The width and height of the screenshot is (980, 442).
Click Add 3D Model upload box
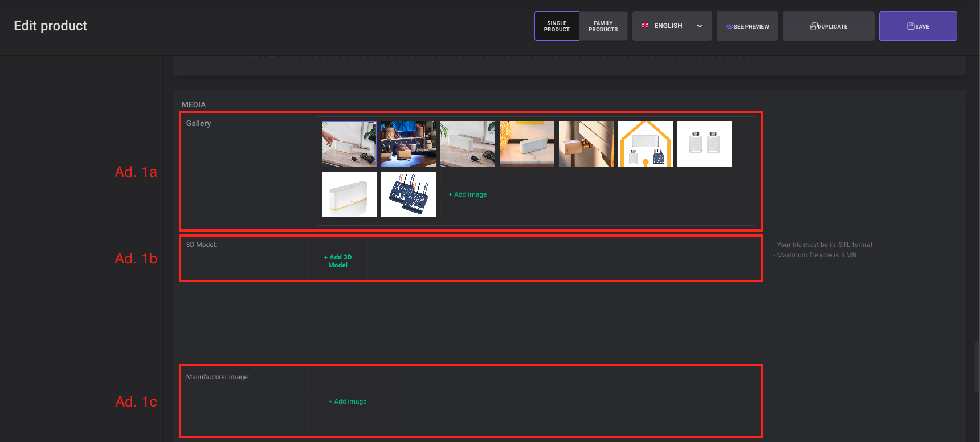[338, 261]
